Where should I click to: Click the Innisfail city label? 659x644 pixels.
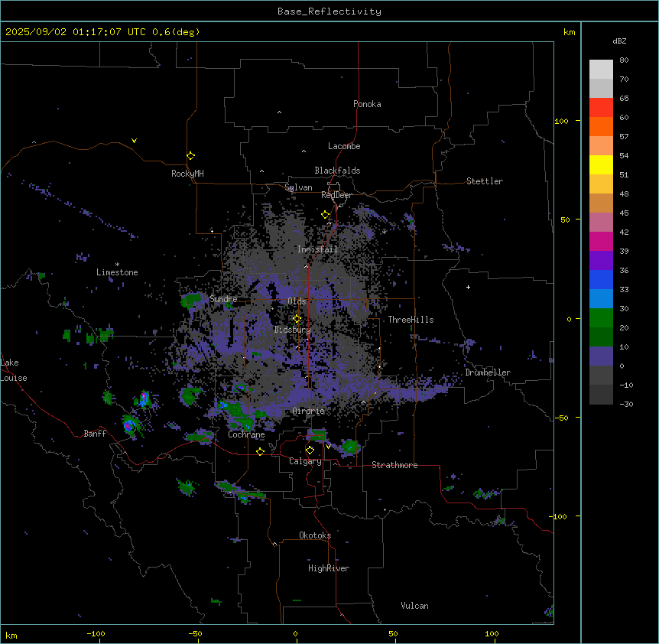(317, 249)
